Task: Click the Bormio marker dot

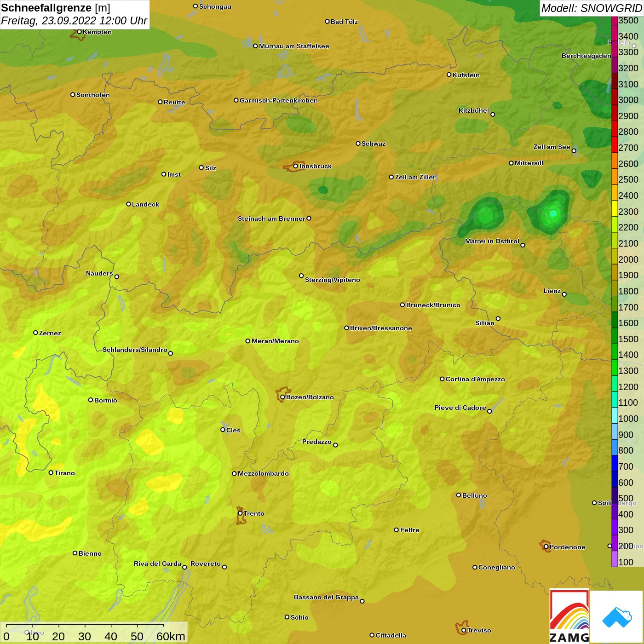Action: coord(91,400)
